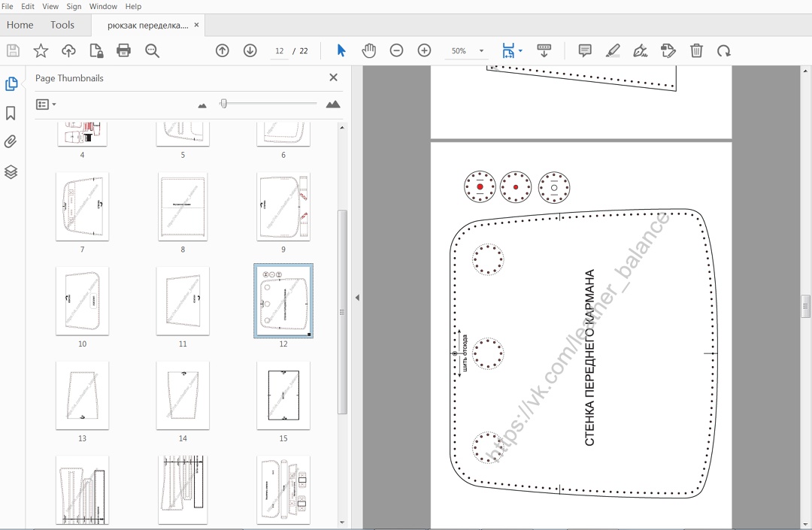The height and width of the screenshot is (530, 812).
Task: Open the Bookmarks side panel
Action: (11, 113)
